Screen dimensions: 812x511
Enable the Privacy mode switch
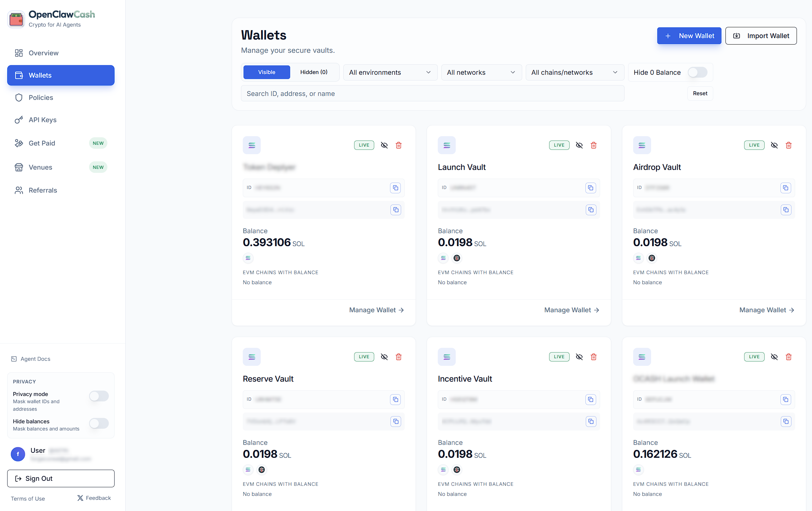coord(99,396)
